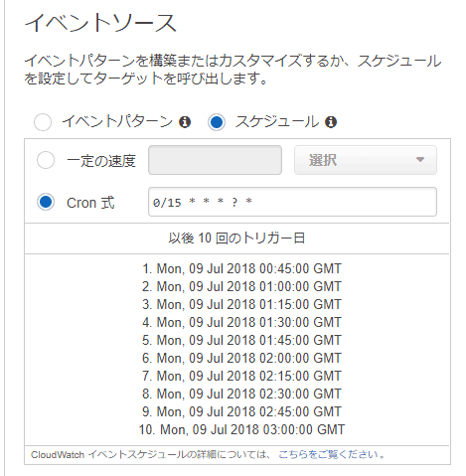Screen dimensions: 466x476
Task: Click trigger date entry 10 at 03:00:00
Action: (x=241, y=429)
